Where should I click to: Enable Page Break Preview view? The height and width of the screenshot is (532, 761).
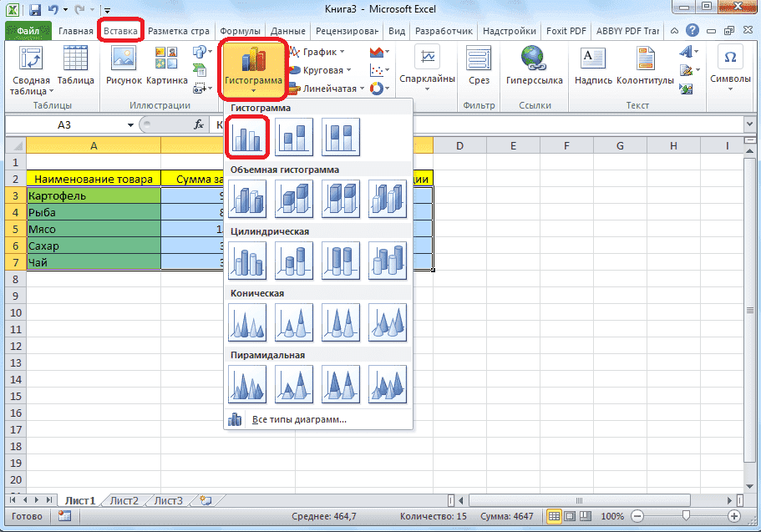(x=584, y=516)
